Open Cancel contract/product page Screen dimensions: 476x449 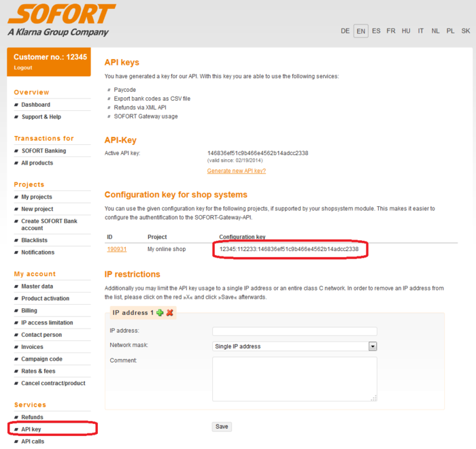[53, 383]
